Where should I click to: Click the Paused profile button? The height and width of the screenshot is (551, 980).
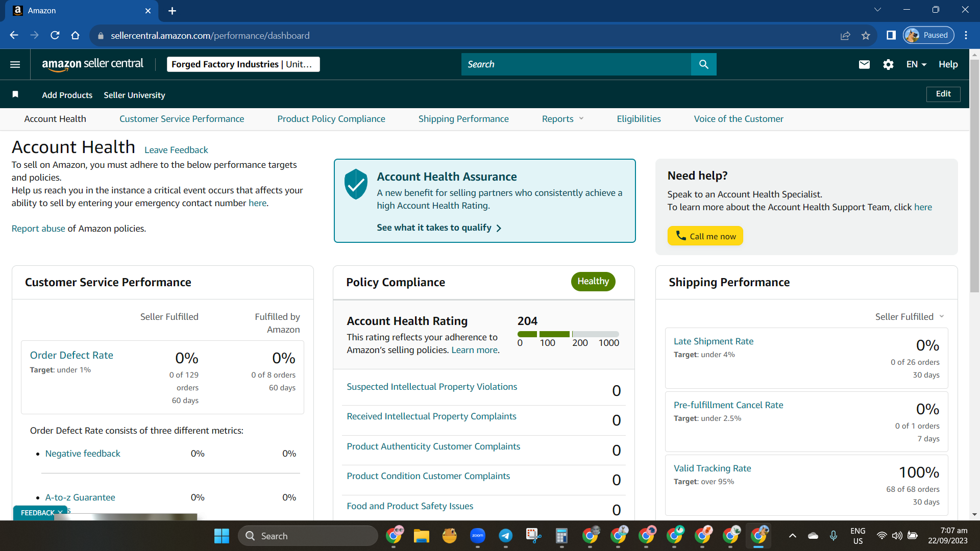[928, 35]
